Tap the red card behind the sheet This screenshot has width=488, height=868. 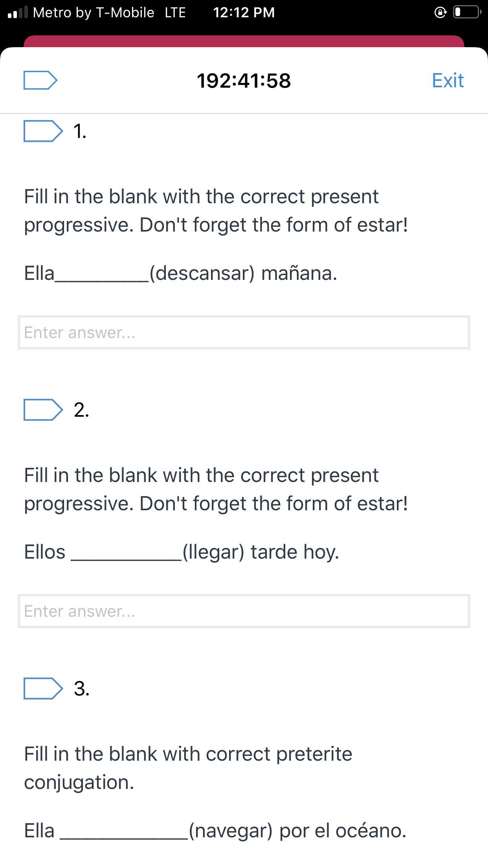pyautogui.click(x=244, y=41)
